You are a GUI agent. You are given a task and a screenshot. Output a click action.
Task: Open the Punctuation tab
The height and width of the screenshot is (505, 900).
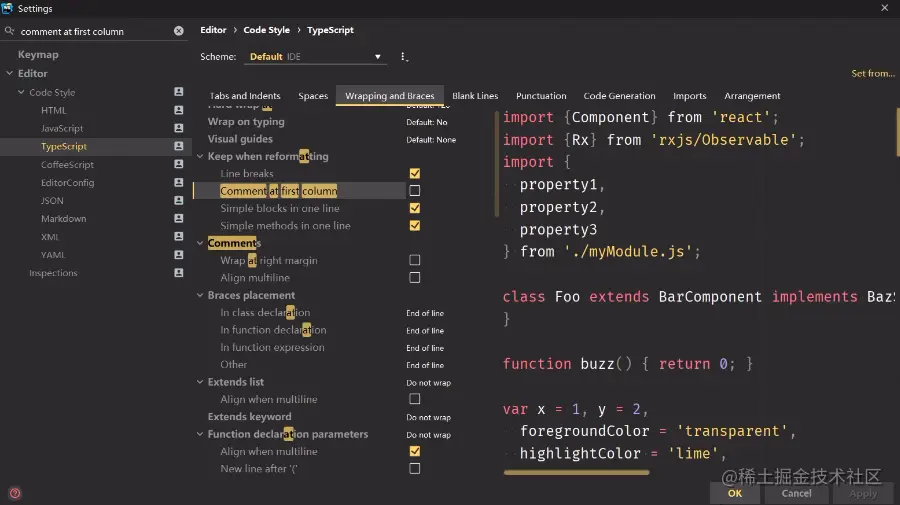click(x=541, y=96)
